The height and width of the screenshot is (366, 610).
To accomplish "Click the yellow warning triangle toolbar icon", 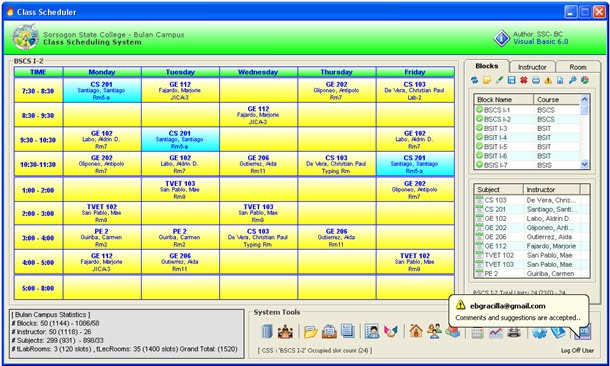I will click(x=548, y=80).
